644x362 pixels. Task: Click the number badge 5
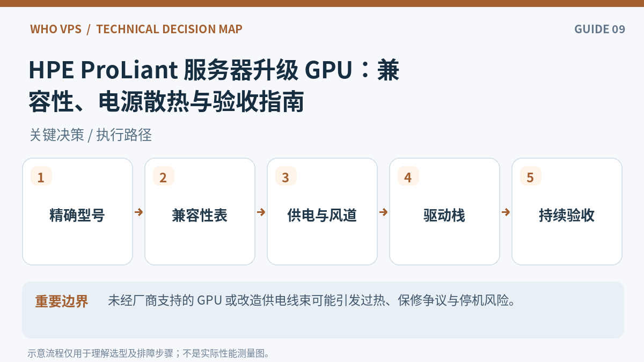coord(531,176)
